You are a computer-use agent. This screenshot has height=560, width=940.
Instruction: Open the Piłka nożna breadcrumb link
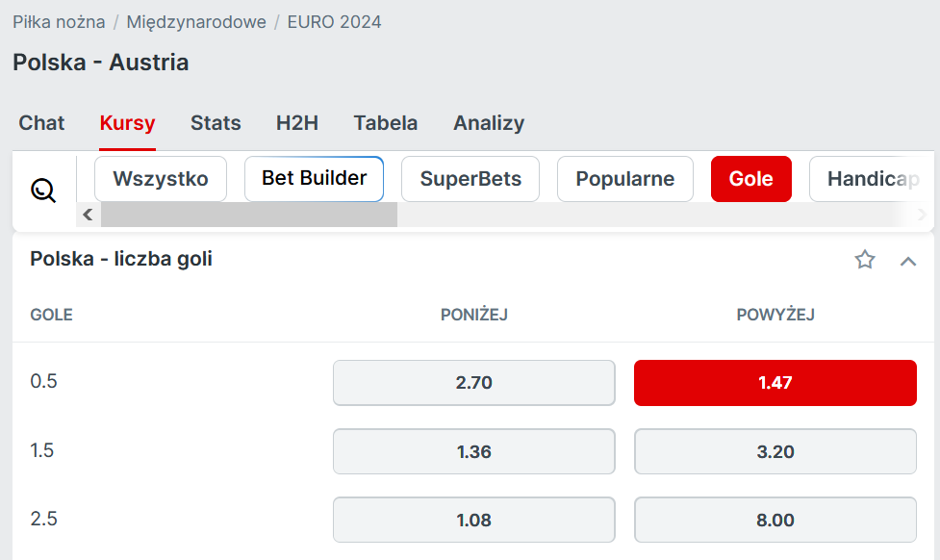point(59,21)
